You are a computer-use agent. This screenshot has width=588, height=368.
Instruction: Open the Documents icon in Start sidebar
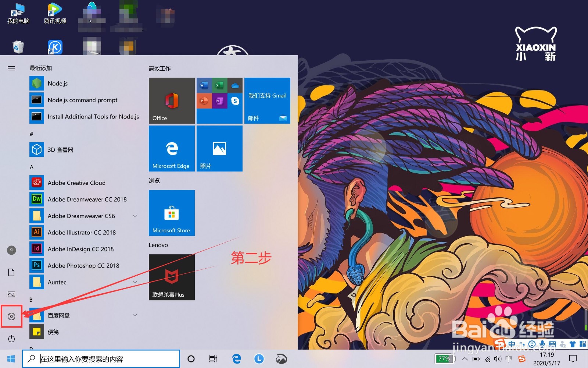(11, 272)
